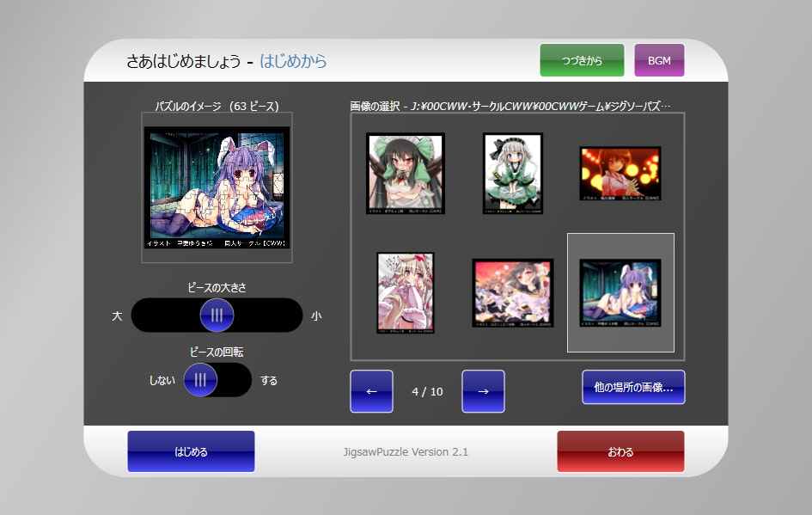
Task: Click the 4 / 10 page indicator
Action: pyautogui.click(x=427, y=392)
